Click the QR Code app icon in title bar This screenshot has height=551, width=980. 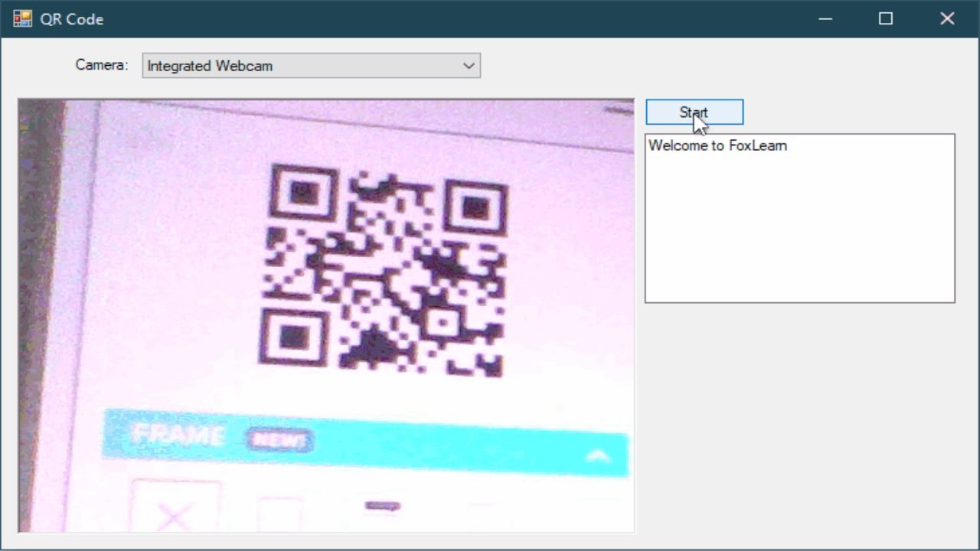click(x=22, y=18)
